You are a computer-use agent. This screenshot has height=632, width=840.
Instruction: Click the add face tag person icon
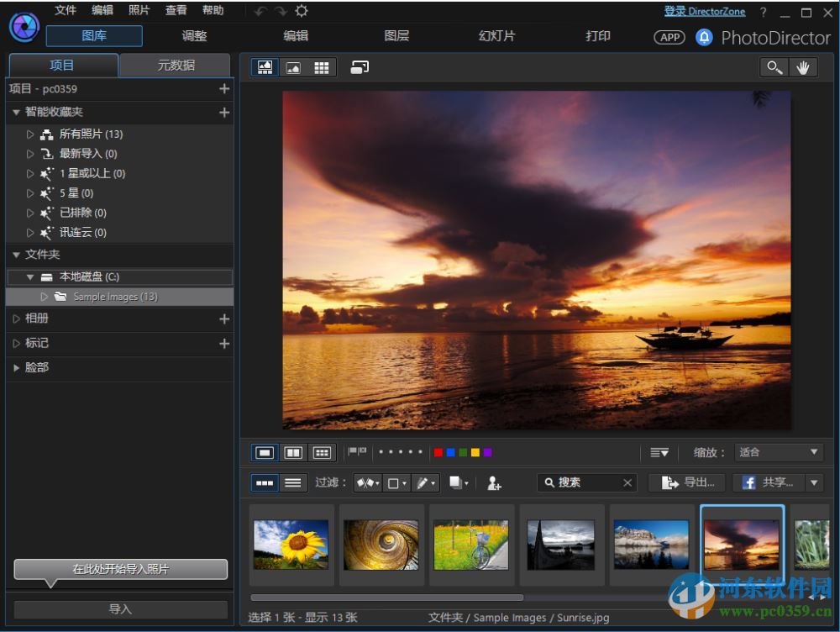tap(495, 483)
